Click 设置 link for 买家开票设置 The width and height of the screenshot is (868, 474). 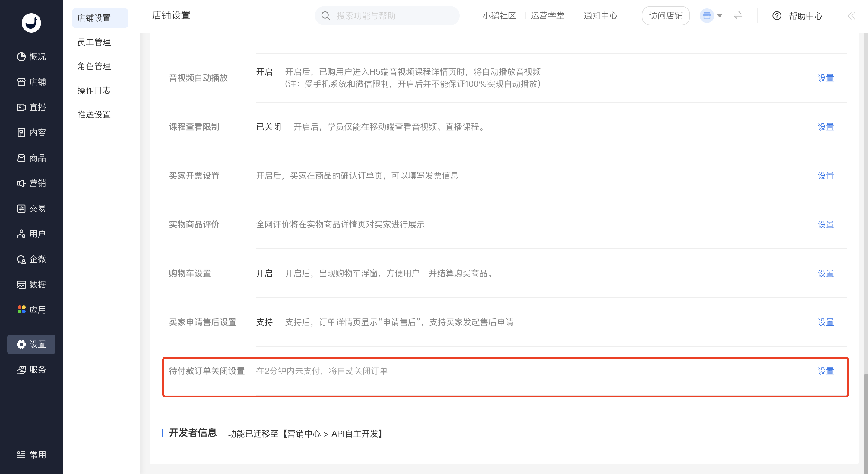(x=825, y=175)
